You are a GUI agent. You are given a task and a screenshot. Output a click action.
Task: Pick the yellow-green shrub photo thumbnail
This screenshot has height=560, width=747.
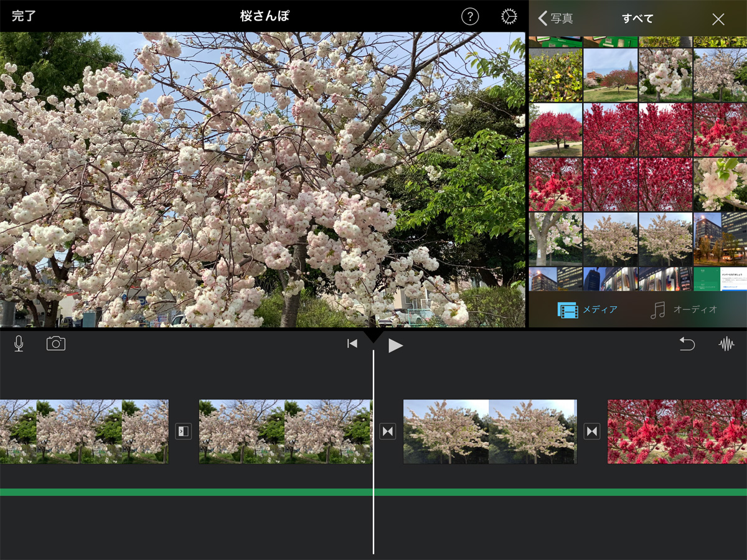pos(556,75)
